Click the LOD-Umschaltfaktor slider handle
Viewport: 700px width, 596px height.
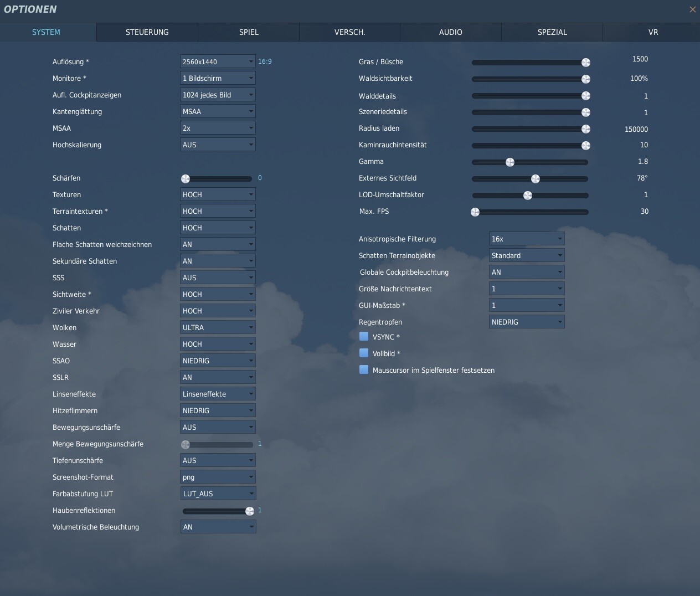coord(528,196)
